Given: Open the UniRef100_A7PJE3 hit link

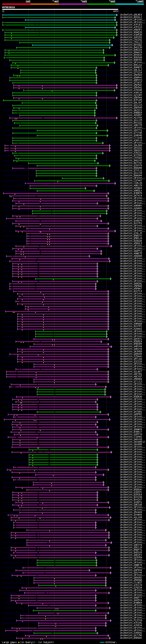Looking at the screenshot, I should 131,25.
